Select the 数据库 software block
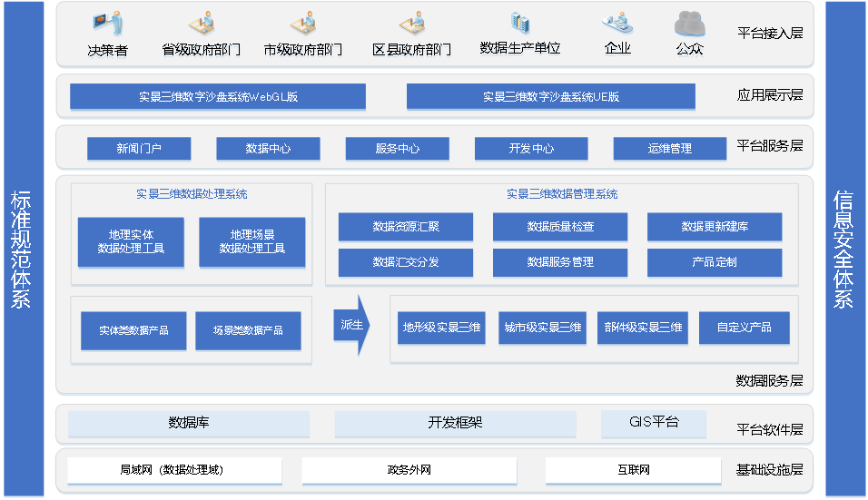Viewport: 868px width, 500px height. pyautogui.click(x=189, y=423)
